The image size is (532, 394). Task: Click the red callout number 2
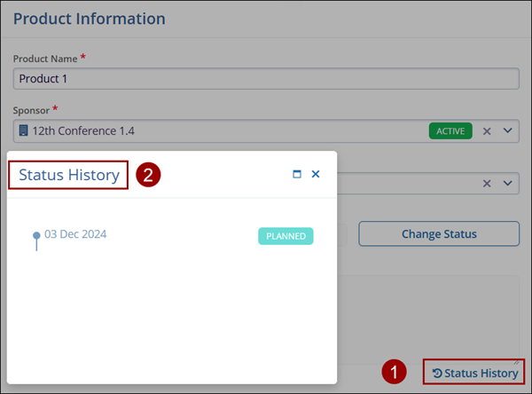148,175
